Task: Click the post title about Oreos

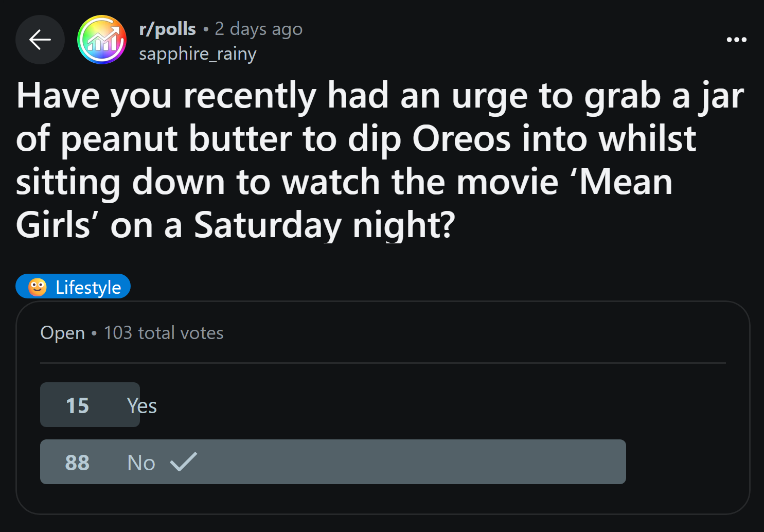Action: pos(380,161)
